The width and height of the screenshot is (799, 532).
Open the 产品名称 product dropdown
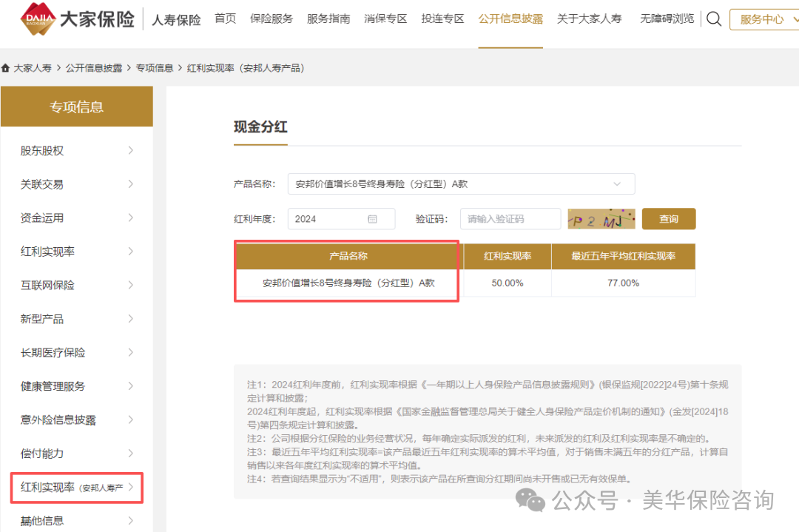pyautogui.click(x=461, y=184)
